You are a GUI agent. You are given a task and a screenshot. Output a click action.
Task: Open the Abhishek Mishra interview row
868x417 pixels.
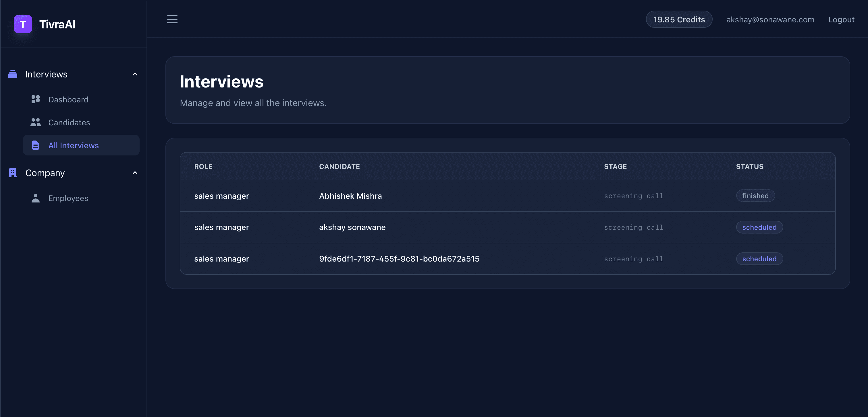[508, 196]
